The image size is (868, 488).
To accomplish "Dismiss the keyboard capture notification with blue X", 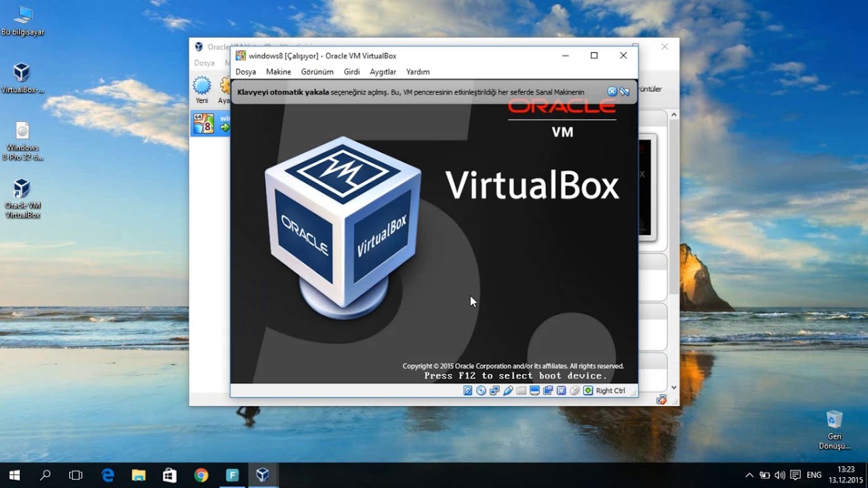I will [612, 91].
